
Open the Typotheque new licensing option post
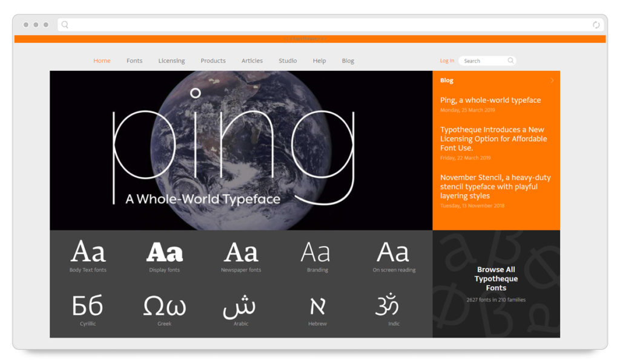(493, 138)
